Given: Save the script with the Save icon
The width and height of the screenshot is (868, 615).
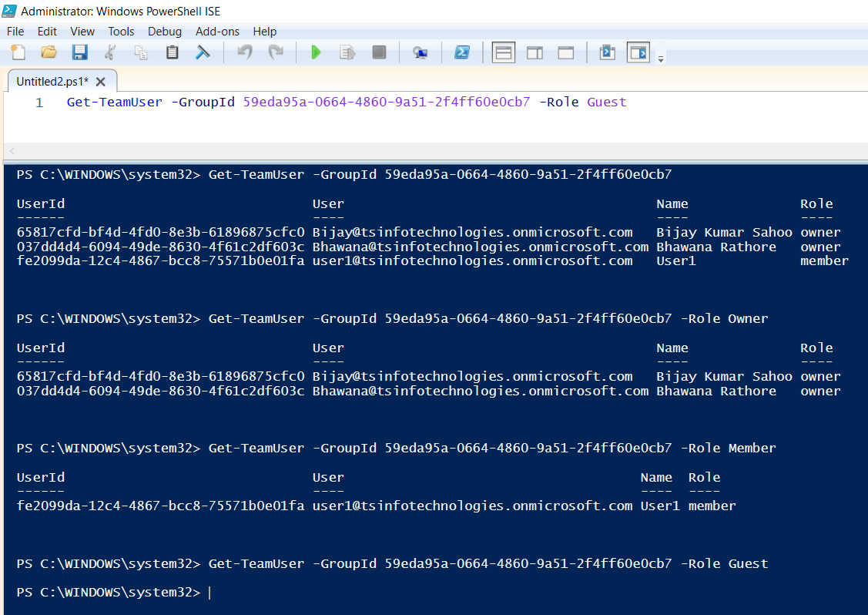Looking at the screenshot, I should tap(79, 52).
